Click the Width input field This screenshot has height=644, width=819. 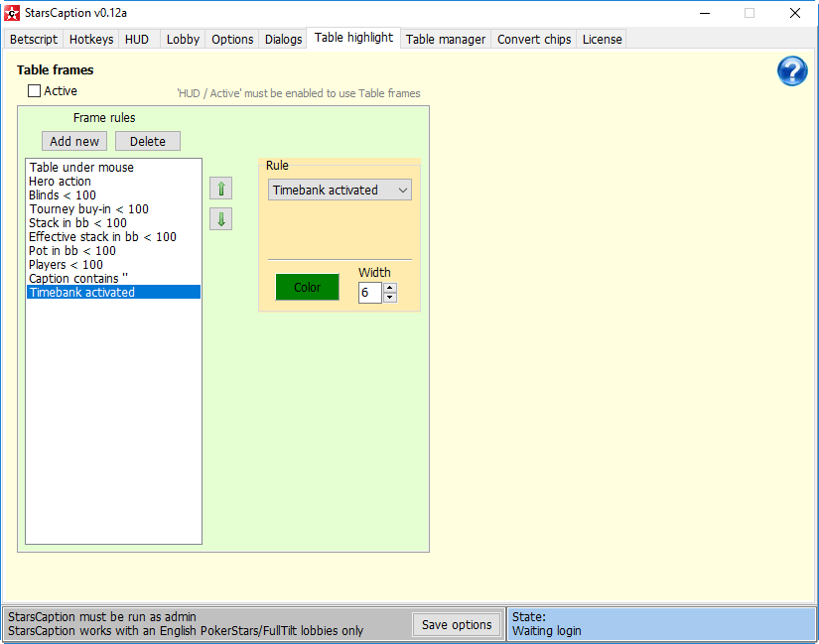(370, 293)
